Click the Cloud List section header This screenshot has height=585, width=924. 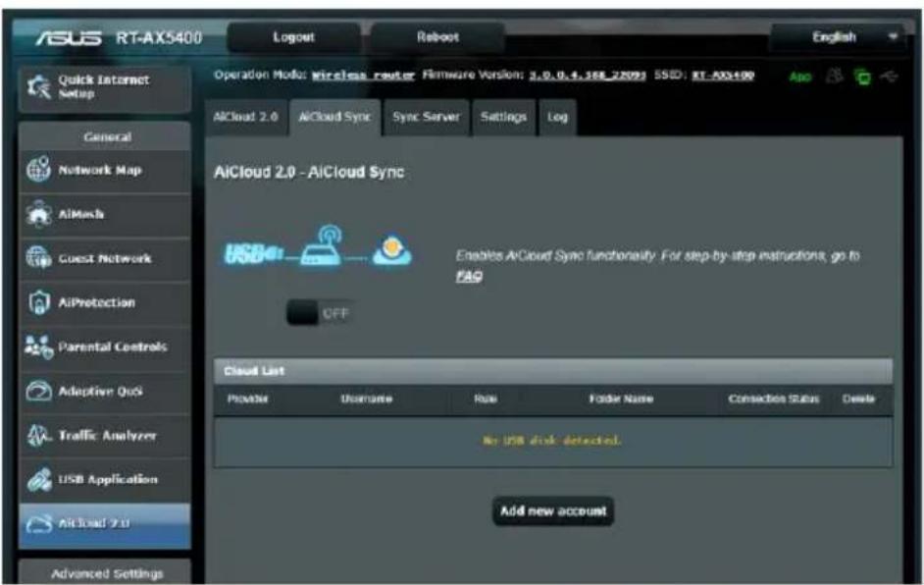pyautogui.click(x=553, y=371)
